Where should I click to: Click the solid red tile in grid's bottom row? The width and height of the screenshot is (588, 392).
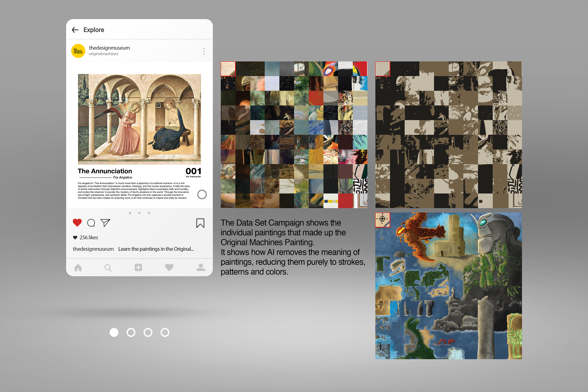pyautogui.click(x=345, y=201)
